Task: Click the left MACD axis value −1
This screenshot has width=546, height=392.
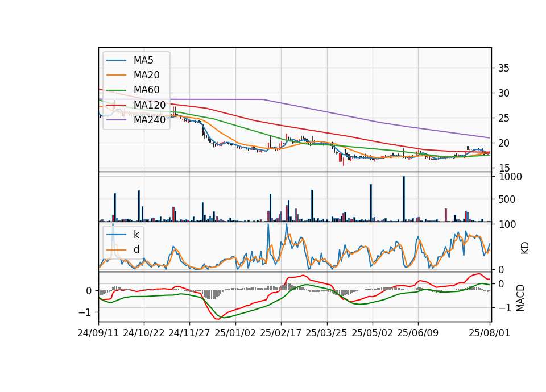Action: pyautogui.click(x=86, y=312)
